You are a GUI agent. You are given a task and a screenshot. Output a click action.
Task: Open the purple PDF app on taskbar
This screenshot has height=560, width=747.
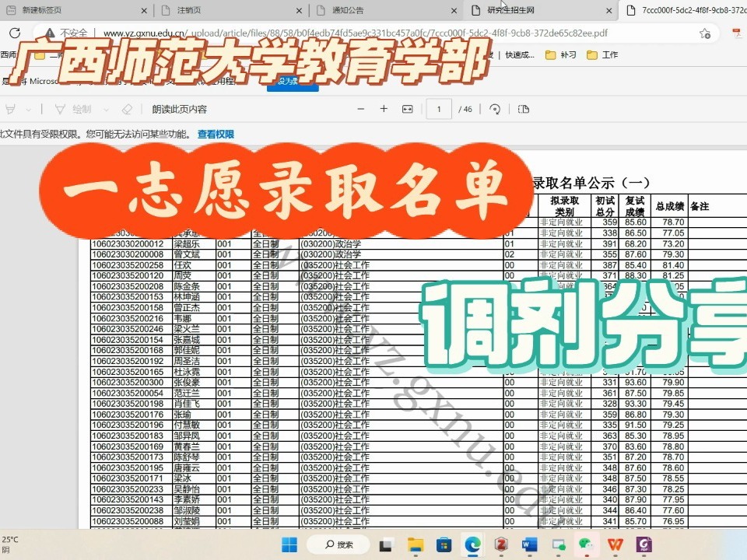[x=644, y=544]
